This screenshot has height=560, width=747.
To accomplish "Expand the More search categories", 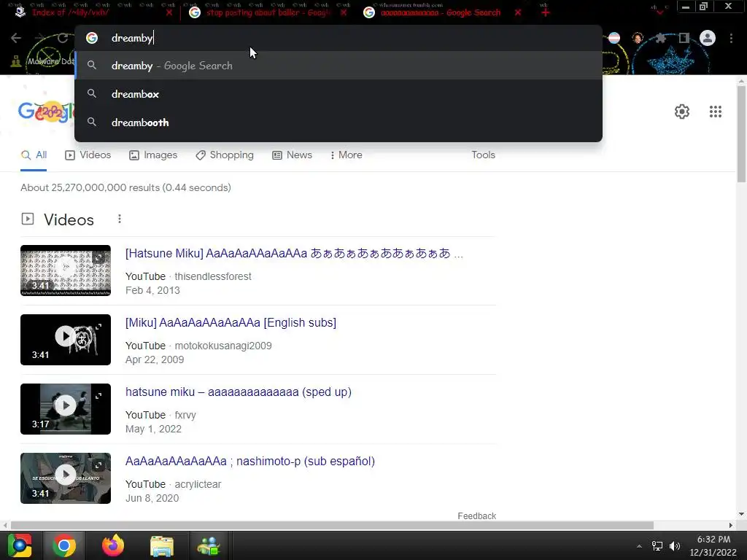I will tap(347, 155).
